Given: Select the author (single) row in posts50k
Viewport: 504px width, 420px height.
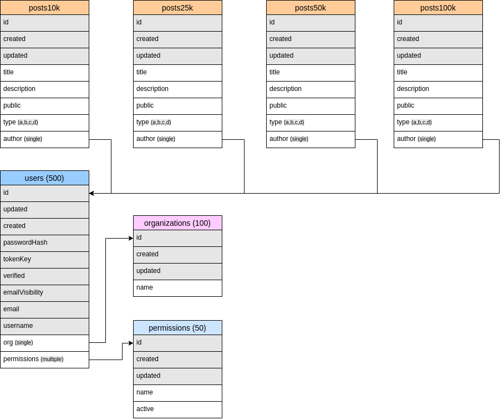Looking at the screenshot, I should tap(311, 139).
